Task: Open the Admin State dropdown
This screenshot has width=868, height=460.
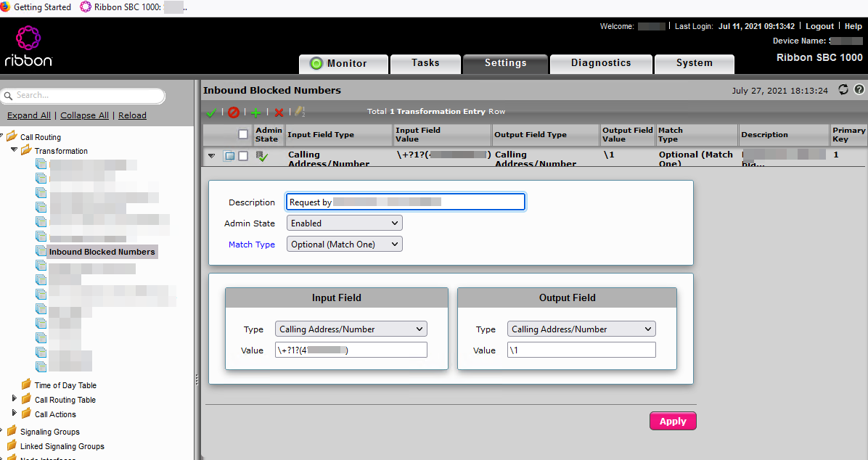Action: (345, 223)
